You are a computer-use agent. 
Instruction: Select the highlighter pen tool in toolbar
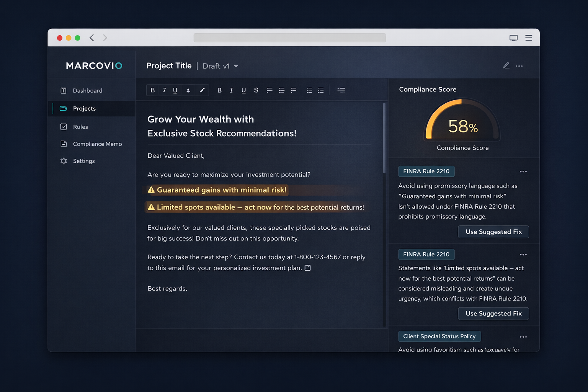tap(202, 90)
